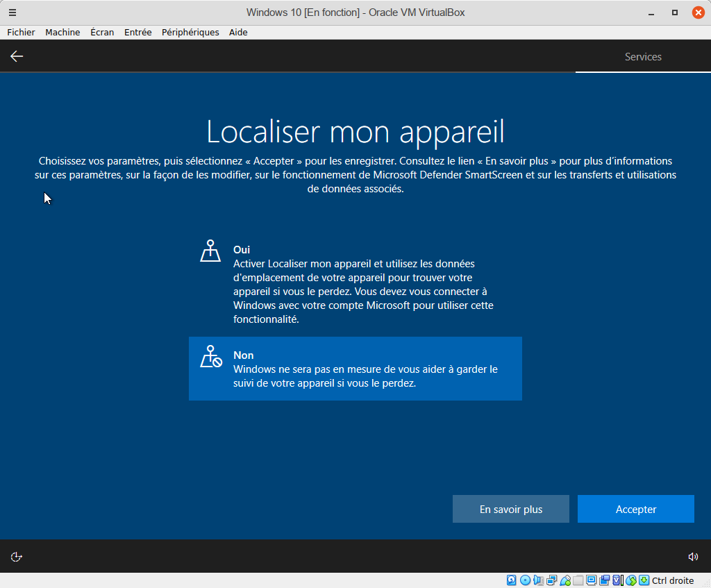Click the optical disc status icon
Screen dimensions: 711x588
pyautogui.click(x=525, y=580)
